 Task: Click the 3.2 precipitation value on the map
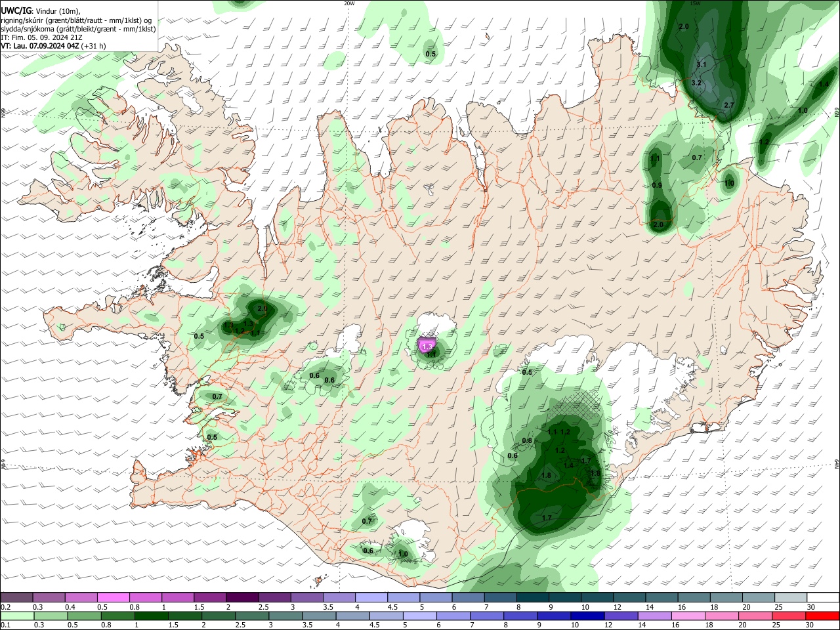(696, 83)
